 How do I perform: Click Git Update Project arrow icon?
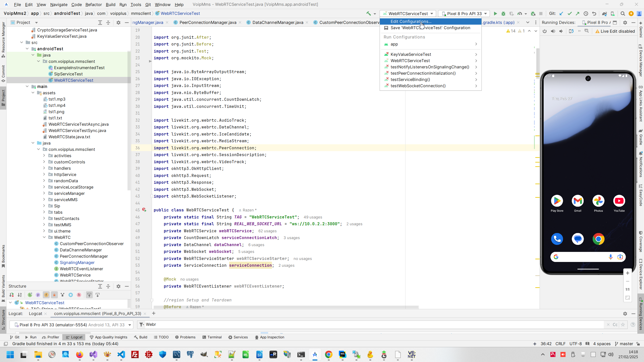pyautogui.click(x=561, y=14)
